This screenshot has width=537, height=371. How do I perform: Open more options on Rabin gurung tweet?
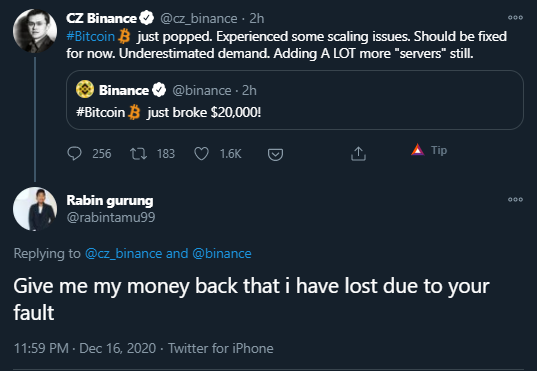click(515, 199)
